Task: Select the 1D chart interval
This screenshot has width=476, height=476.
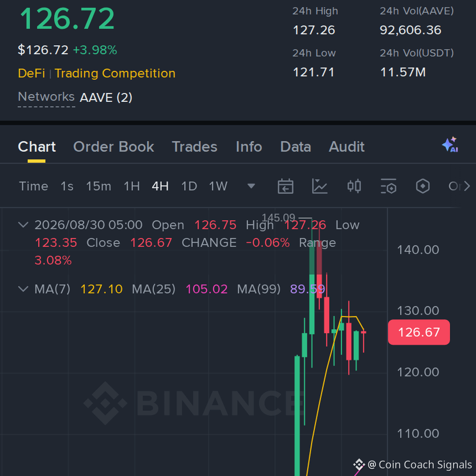Action: [189, 186]
